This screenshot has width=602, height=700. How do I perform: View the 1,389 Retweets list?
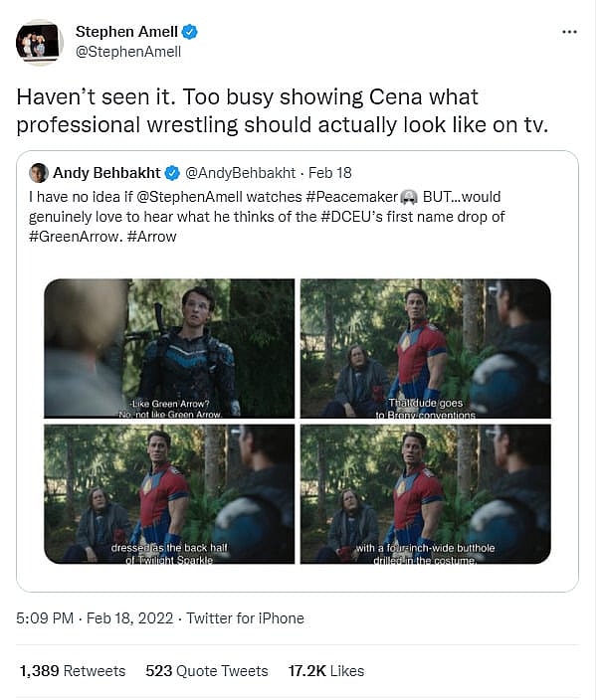[73, 671]
